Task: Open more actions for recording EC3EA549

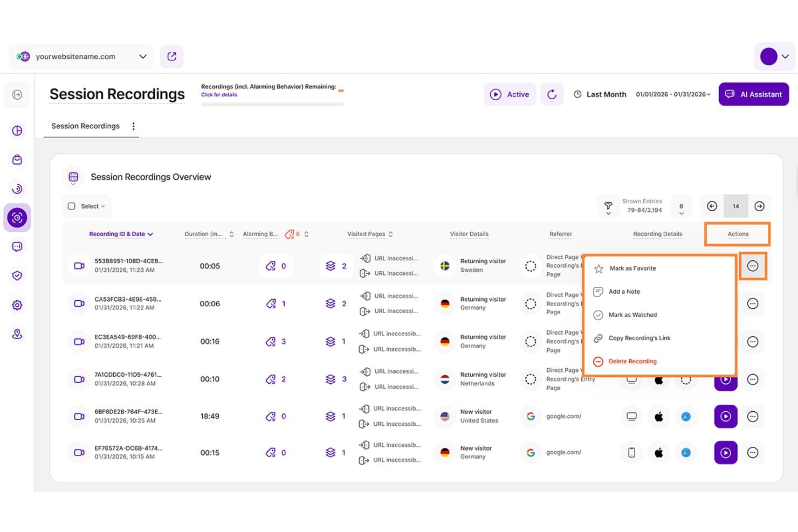Action: 753,342
